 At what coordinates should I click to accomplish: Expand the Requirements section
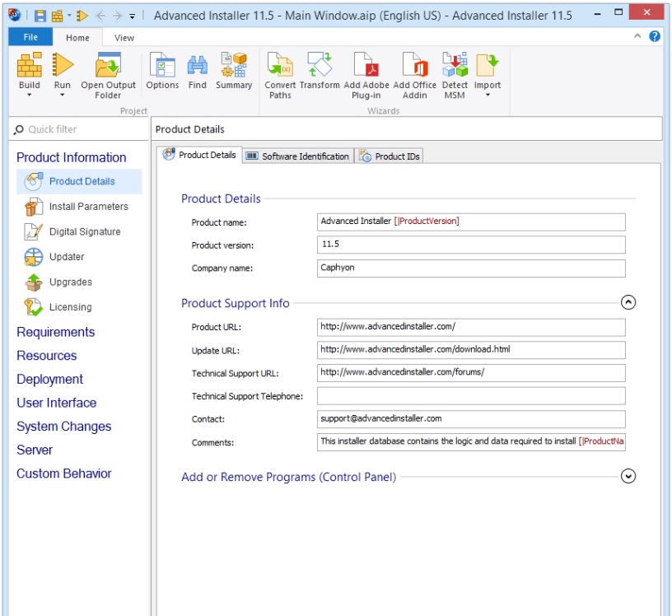pos(56,332)
